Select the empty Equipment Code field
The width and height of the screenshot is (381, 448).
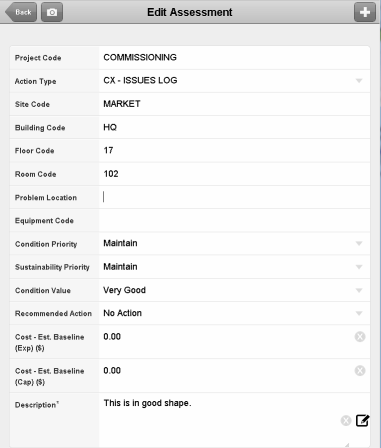coord(234,220)
